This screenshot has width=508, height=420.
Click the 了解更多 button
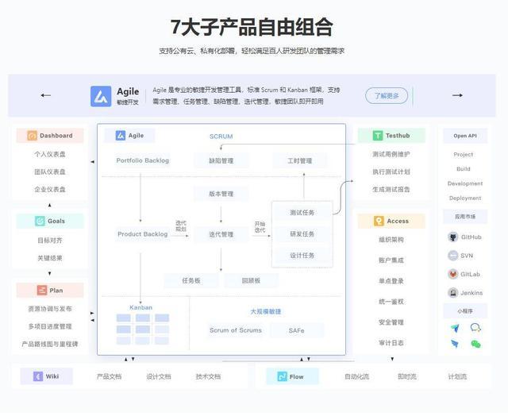pyautogui.click(x=387, y=96)
